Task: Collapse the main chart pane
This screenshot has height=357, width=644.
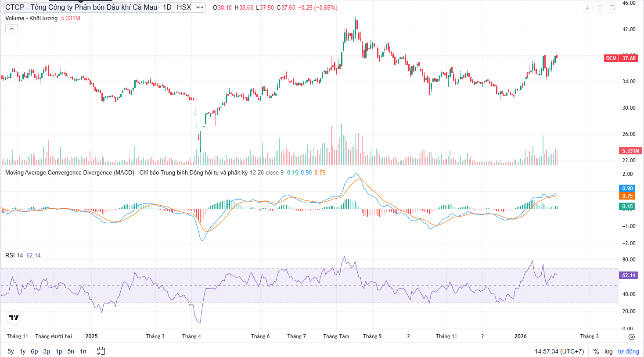Action: pyautogui.click(x=600, y=7)
